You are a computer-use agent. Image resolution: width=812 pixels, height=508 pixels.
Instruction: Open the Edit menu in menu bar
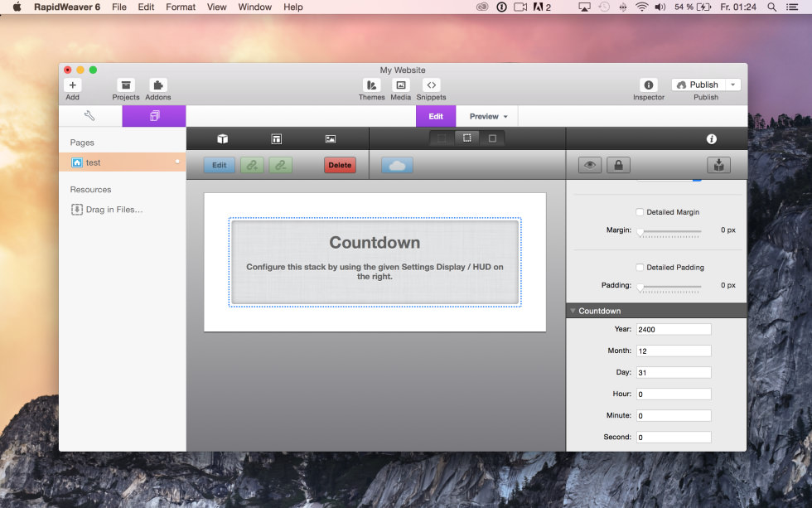click(x=146, y=7)
